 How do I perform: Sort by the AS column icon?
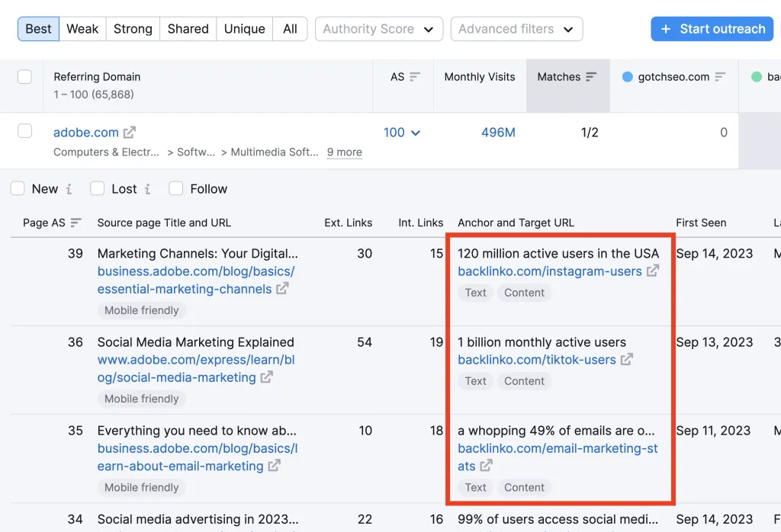coord(415,77)
